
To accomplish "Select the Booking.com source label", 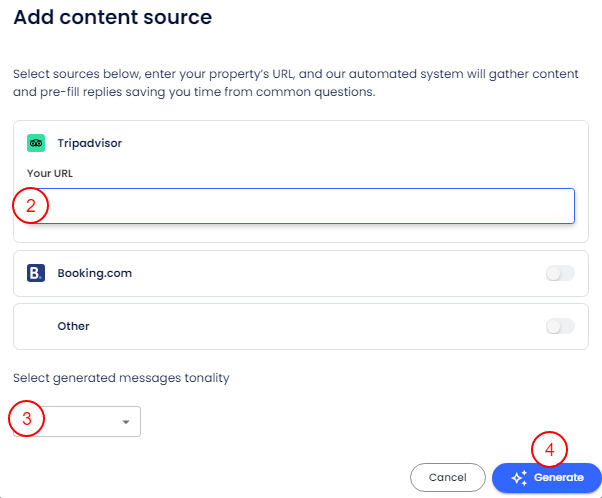I will tap(95, 273).
